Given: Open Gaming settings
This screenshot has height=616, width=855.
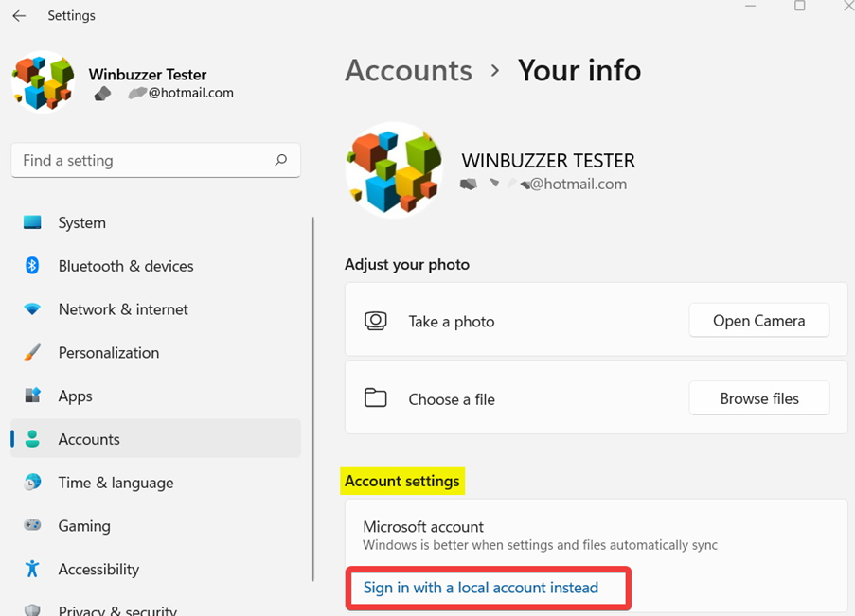Looking at the screenshot, I should tap(155, 525).
